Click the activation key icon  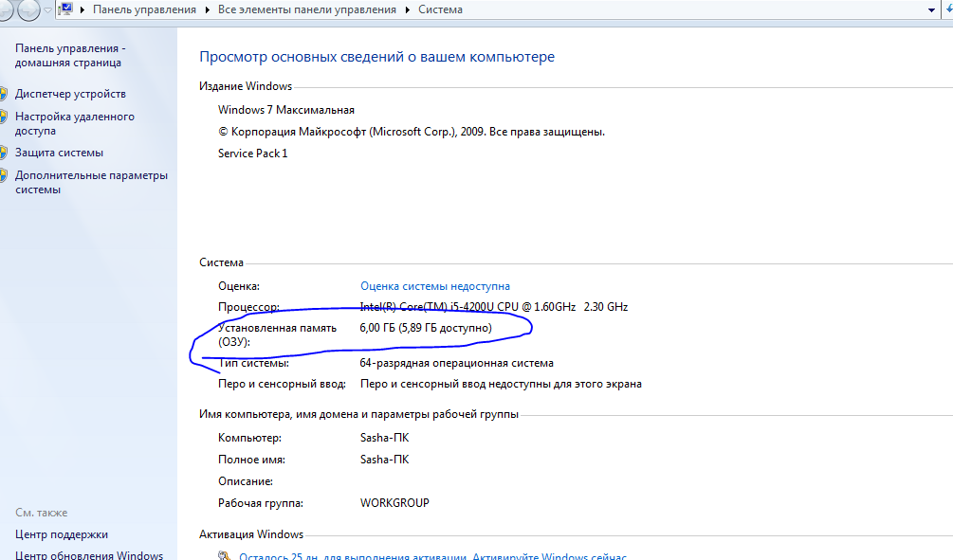(225, 556)
